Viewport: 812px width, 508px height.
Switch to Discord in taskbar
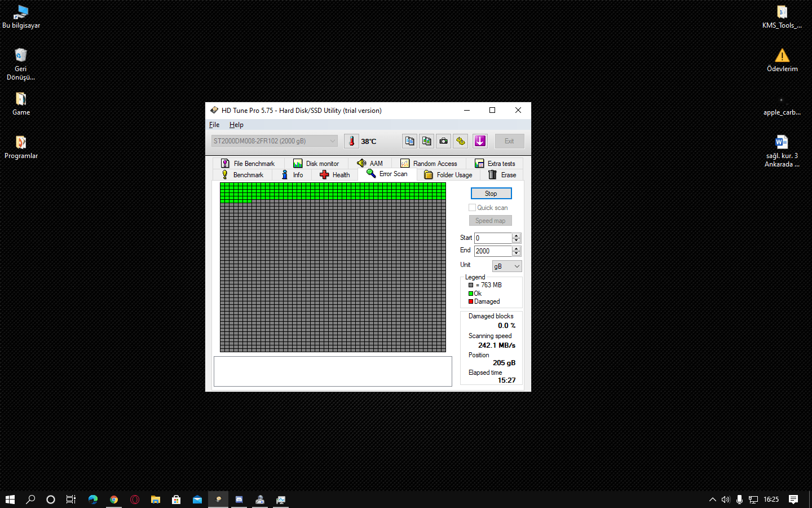click(239, 500)
